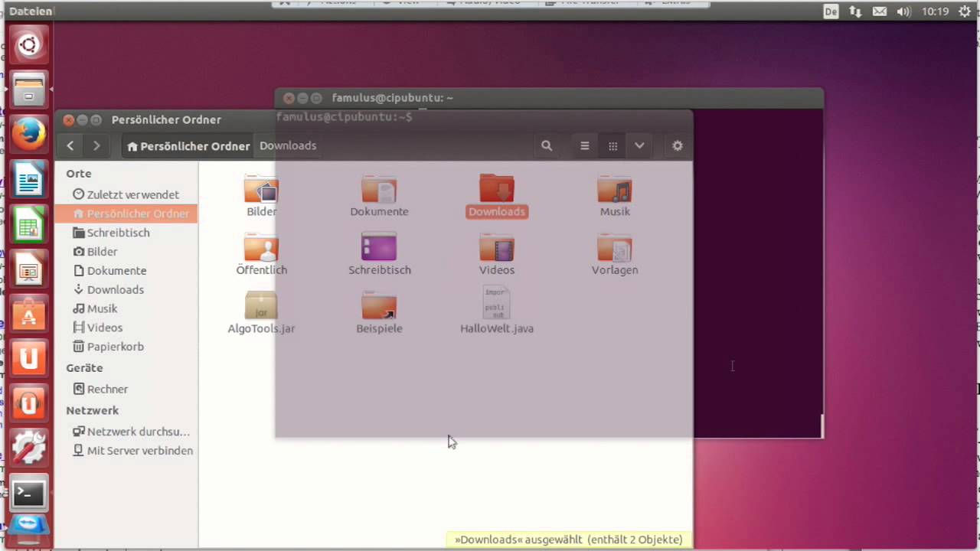This screenshot has height=551, width=980.
Task: Go to Musik in the sidebar
Action: [126, 308]
